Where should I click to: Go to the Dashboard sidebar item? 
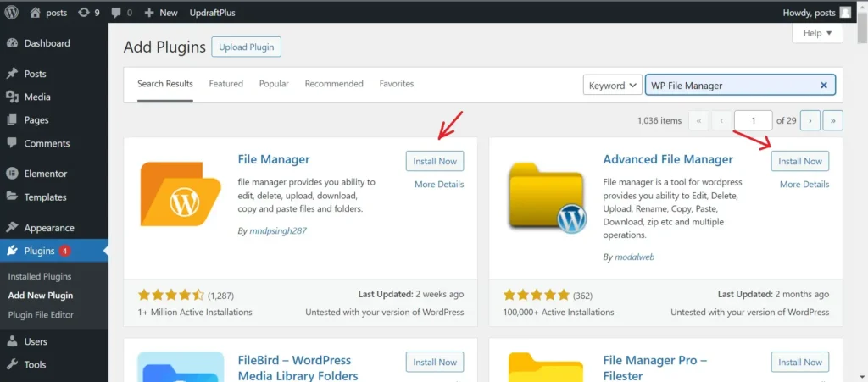click(47, 43)
